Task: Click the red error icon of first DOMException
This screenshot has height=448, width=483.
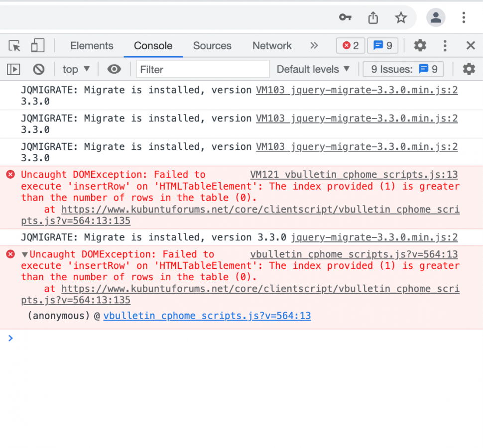Action: pyautogui.click(x=10, y=175)
